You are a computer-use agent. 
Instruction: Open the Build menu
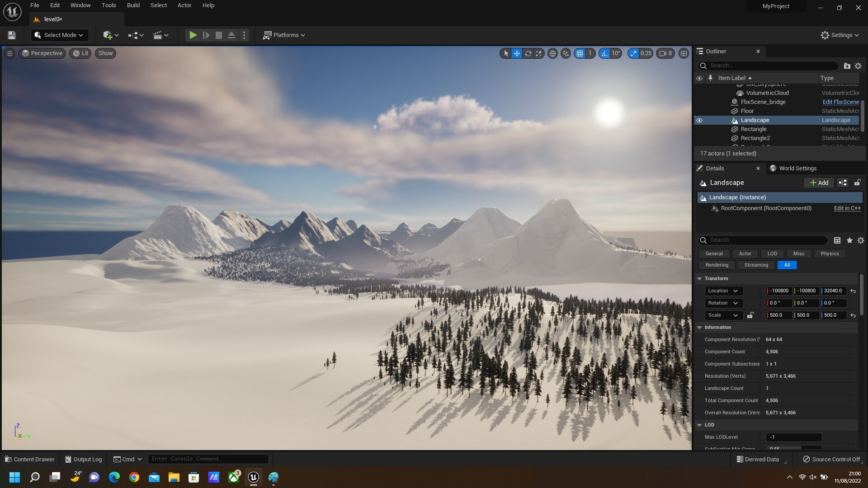click(133, 5)
